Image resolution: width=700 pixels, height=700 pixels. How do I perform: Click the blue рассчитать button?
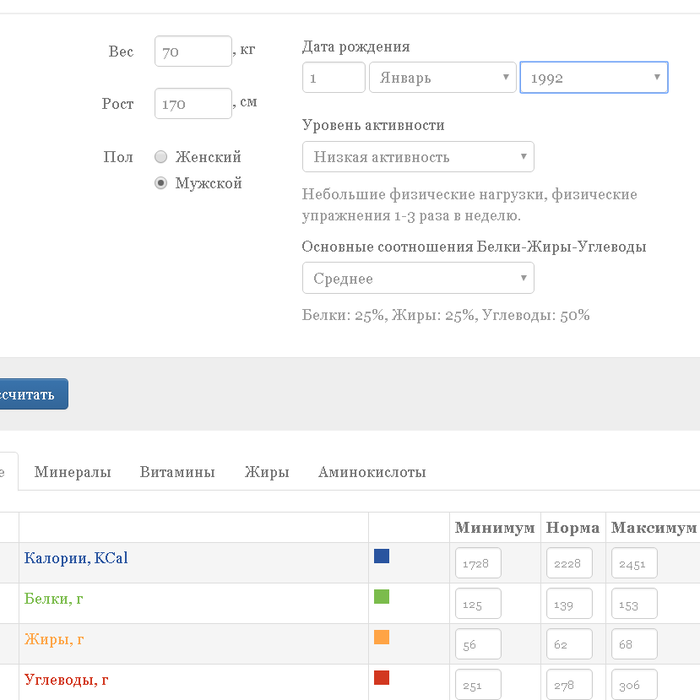click(33, 394)
